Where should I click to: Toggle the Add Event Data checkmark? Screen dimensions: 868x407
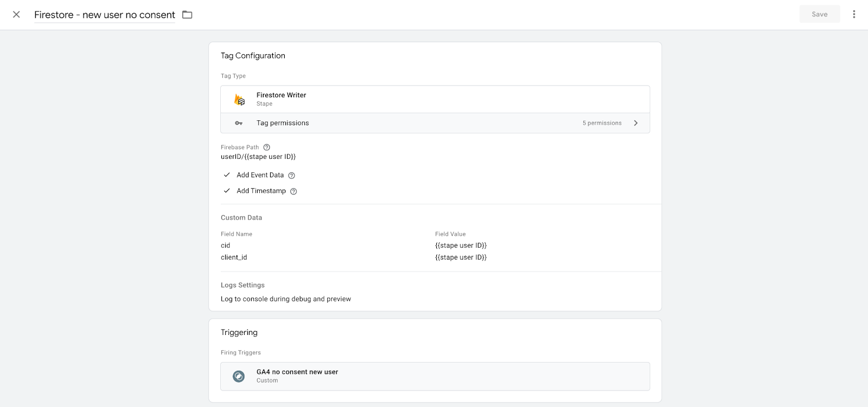point(227,175)
